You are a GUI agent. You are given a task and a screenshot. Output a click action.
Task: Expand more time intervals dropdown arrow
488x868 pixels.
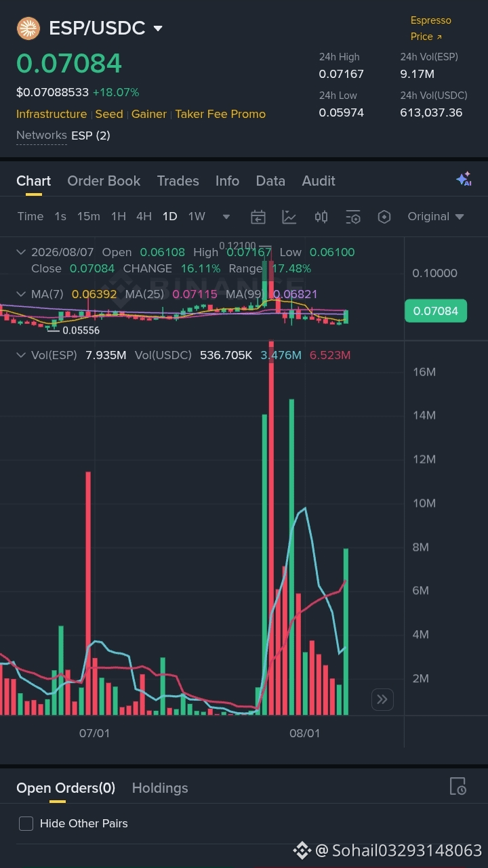point(226,217)
